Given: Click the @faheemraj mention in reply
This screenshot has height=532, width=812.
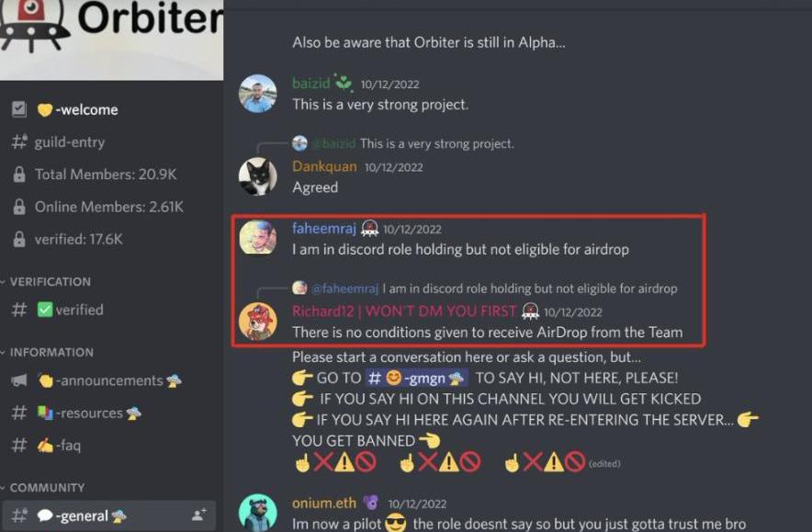Looking at the screenshot, I should pos(344,289).
